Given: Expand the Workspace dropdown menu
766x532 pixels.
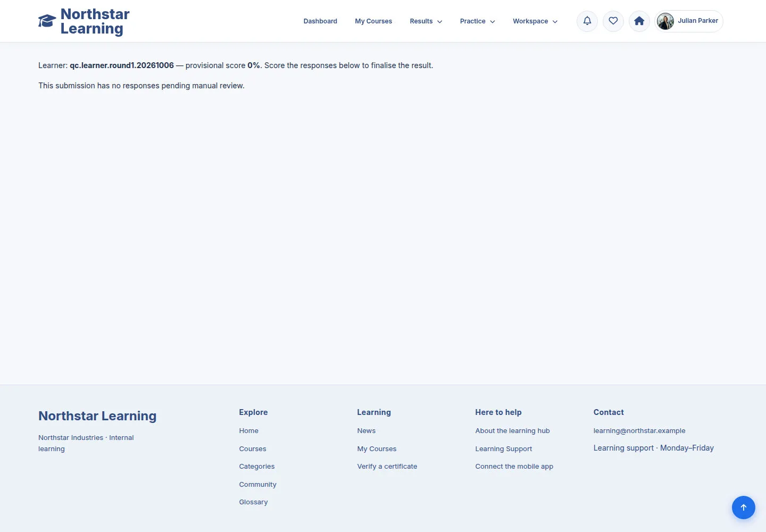Looking at the screenshot, I should pyautogui.click(x=535, y=21).
